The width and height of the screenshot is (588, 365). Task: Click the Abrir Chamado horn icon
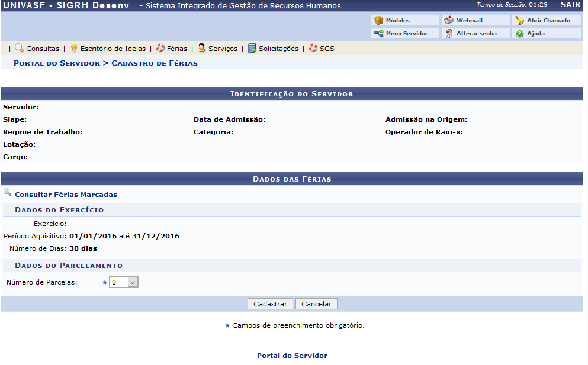click(x=519, y=21)
